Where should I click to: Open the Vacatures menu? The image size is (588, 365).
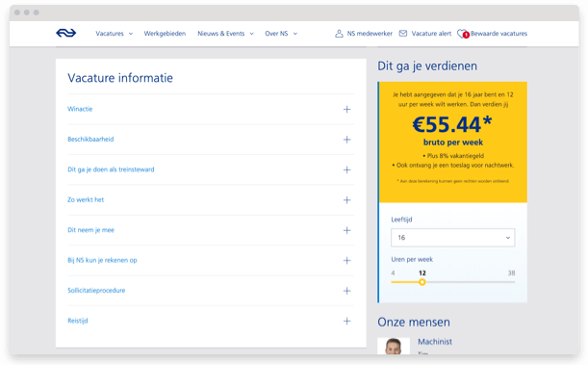coord(110,34)
